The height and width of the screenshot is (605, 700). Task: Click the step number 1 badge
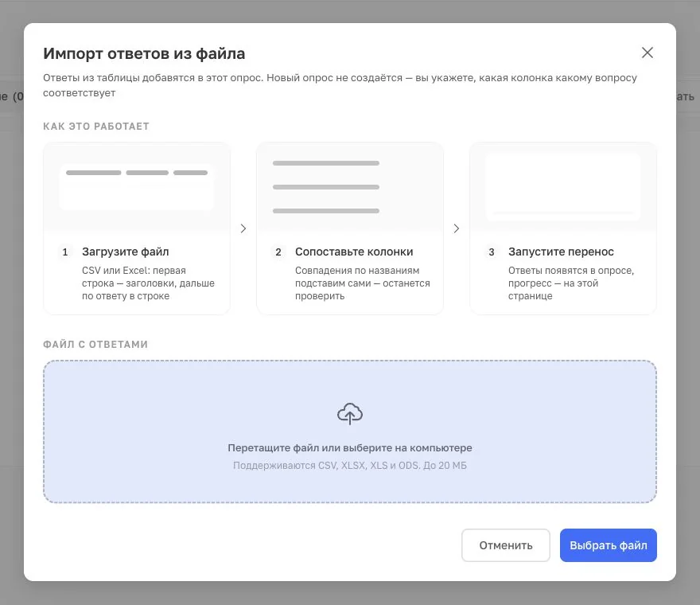(x=65, y=252)
